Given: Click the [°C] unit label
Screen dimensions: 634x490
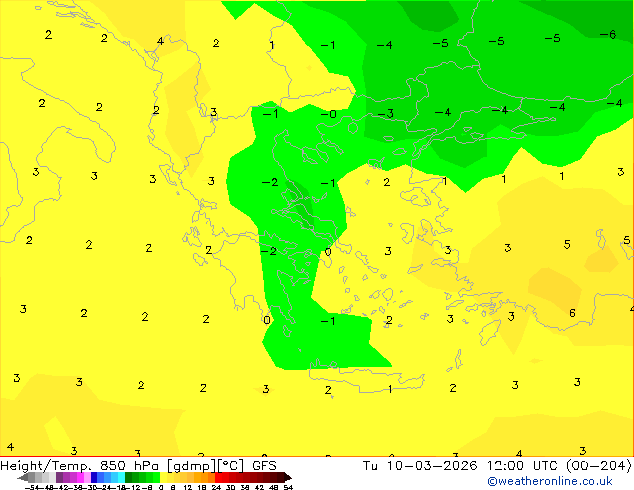Looking at the screenshot, I should (x=231, y=466).
